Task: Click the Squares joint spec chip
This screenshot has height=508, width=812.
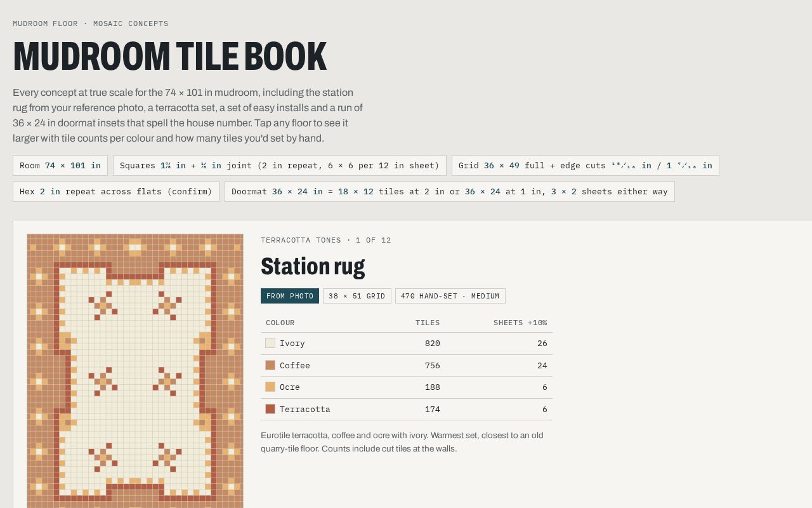Action: click(280, 165)
